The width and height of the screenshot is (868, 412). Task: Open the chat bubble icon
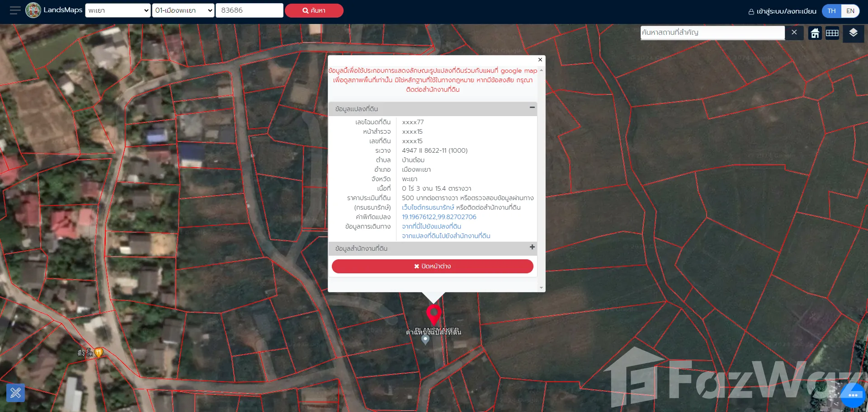853,395
